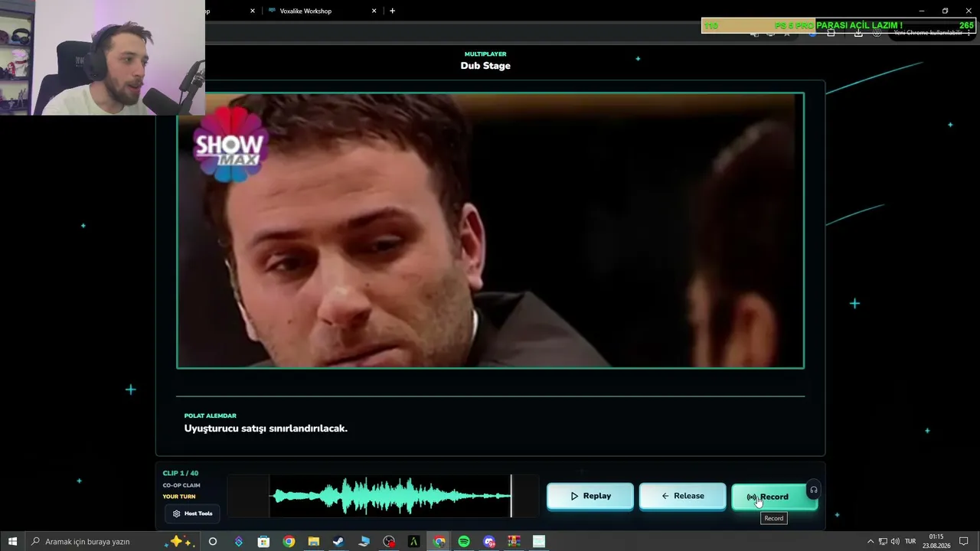This screenshot has width=980, height=551.
Task: Click the Polat Alemdar speaker label
Action: pos(210,416)
